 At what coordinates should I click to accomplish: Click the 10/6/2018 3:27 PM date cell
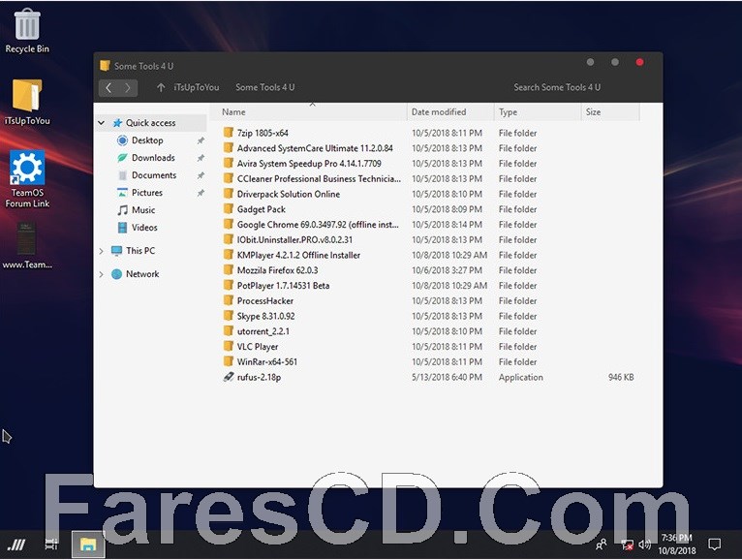[x=447, y=270]
